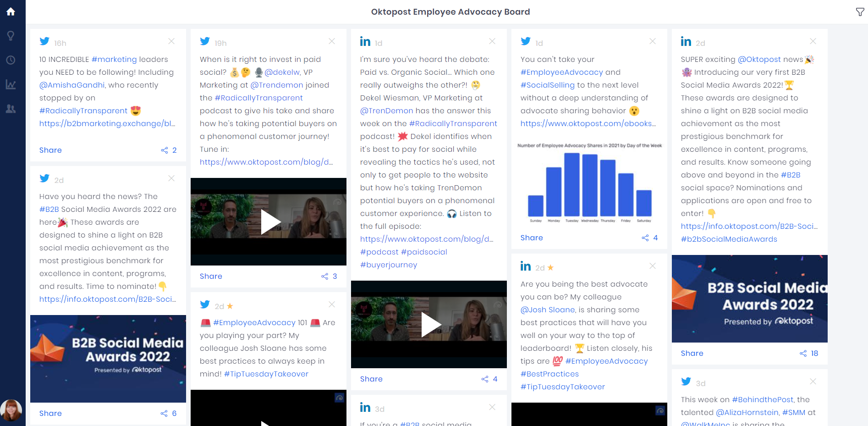
Task: Share the paid social podcast post
Action: (x=211, y=276)
